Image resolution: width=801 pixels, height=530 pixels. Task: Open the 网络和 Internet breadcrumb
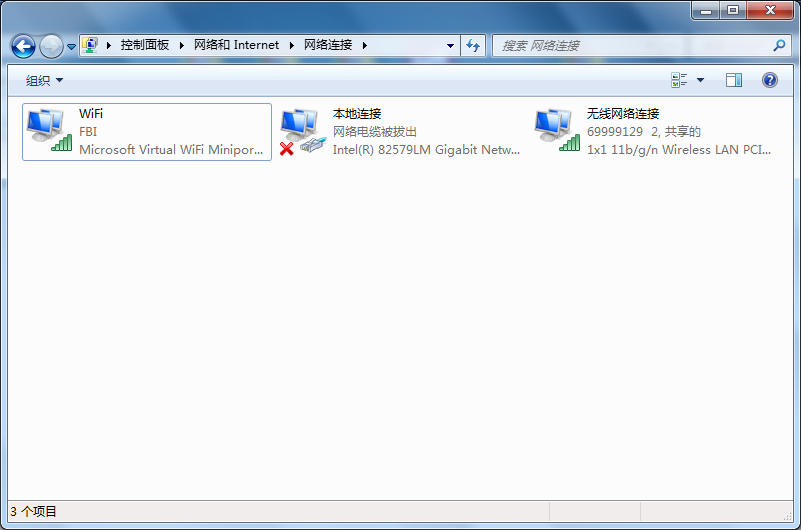point(236,45)
